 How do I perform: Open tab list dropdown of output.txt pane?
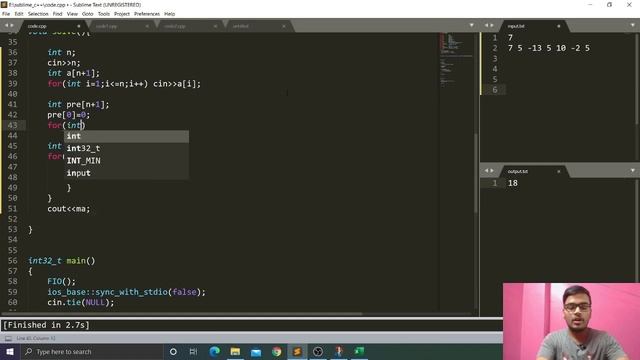point(633,171)
